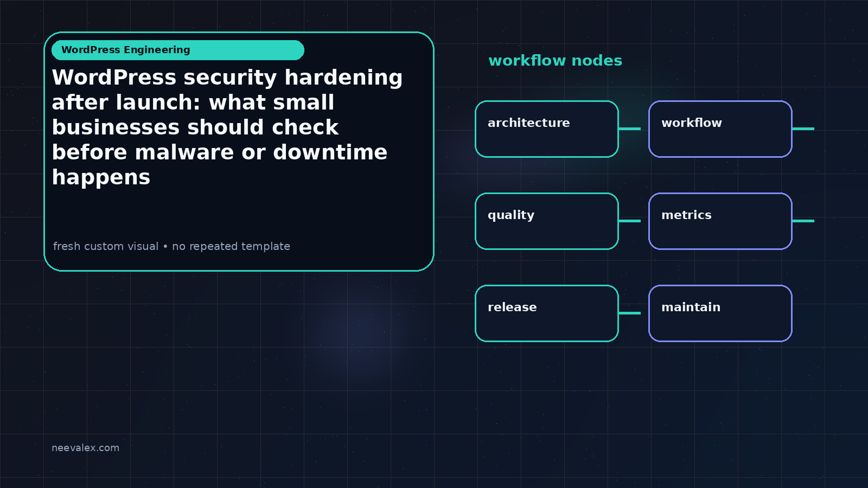Screen dimensions: 868x488
Task: Click the 'workflow nodes' heading
Action: [555, 60]
